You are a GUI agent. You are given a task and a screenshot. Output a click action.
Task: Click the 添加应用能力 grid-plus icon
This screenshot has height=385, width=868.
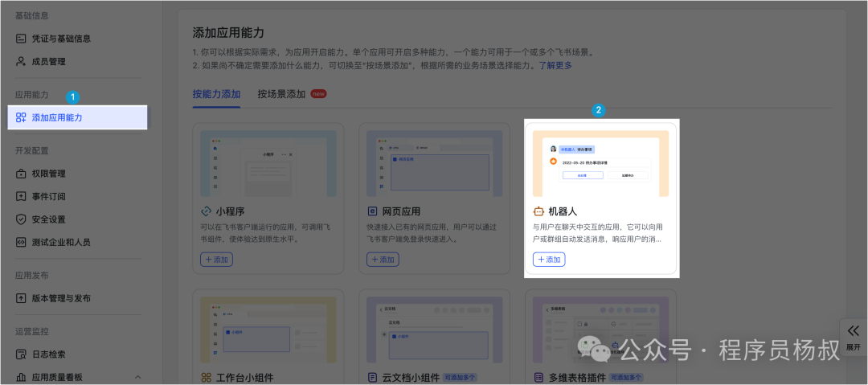(21, 117)
